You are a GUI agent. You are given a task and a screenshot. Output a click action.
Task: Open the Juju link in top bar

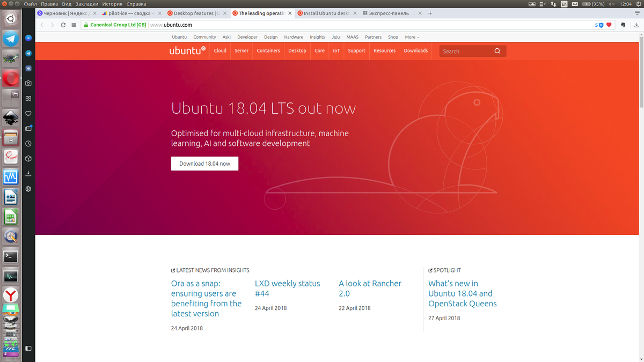(x=335, y=37)
